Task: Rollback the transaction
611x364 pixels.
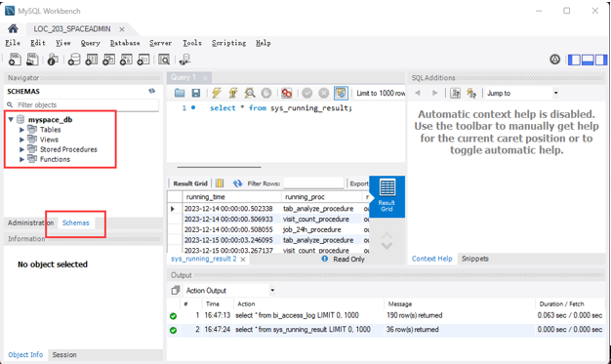Action: (323, 93)
